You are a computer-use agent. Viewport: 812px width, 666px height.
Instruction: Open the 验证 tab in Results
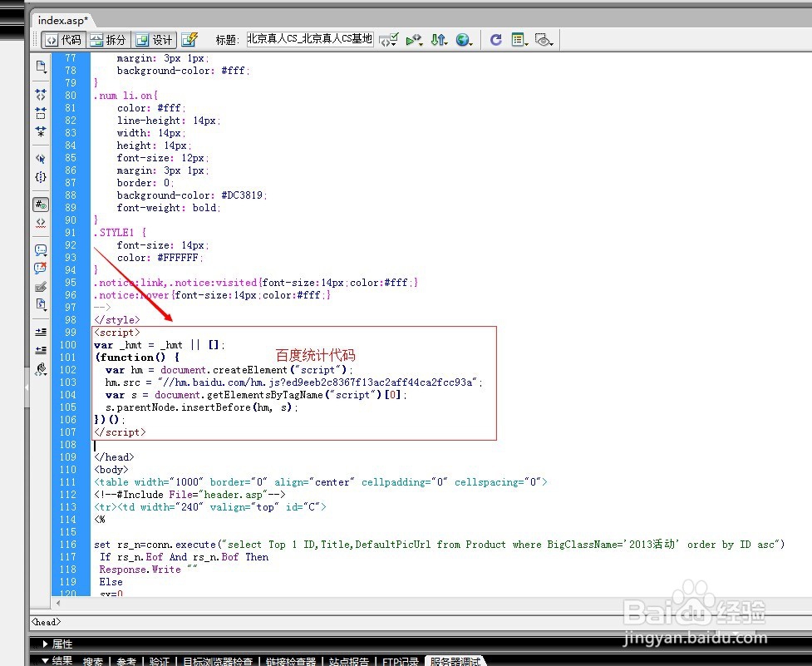point(160,661)
